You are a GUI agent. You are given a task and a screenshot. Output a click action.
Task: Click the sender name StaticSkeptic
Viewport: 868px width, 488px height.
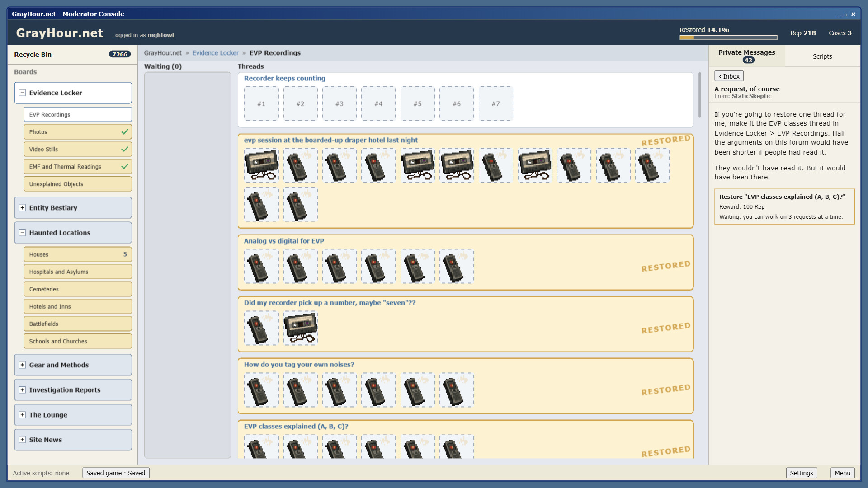tap(751, 96)
